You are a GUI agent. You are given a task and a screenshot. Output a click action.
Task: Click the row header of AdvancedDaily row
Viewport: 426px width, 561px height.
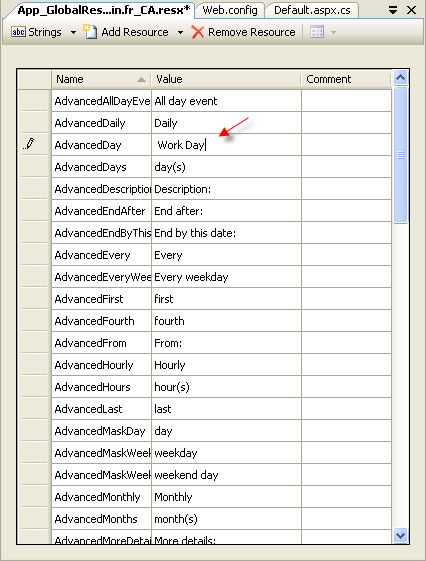pyautogui.click(x=34, y=123)
